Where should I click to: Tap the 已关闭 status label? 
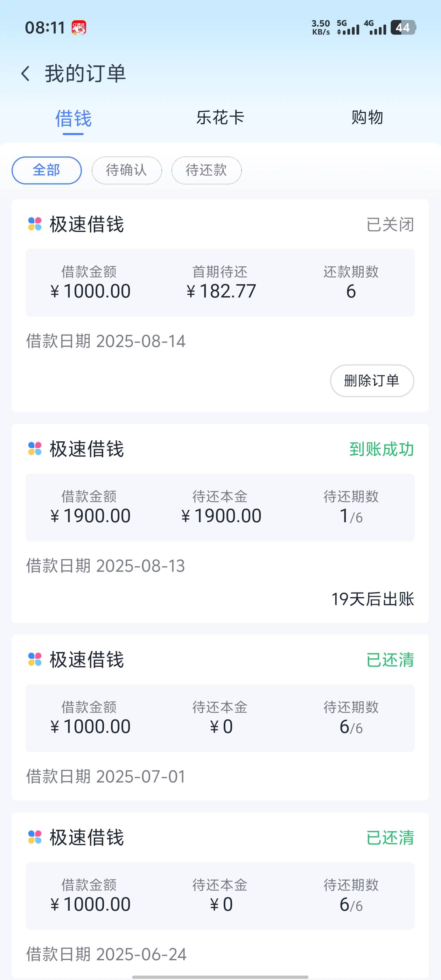tap(390, 224)
